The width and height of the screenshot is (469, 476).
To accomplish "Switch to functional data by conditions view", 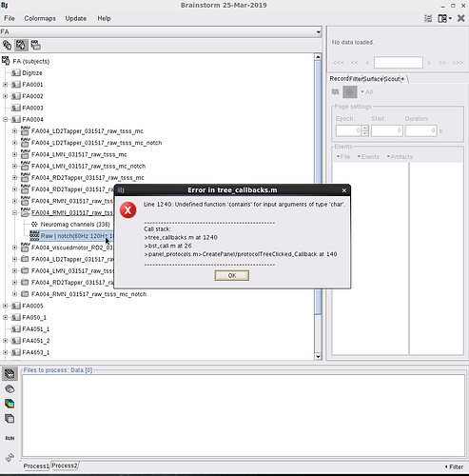I will point(35,45).
